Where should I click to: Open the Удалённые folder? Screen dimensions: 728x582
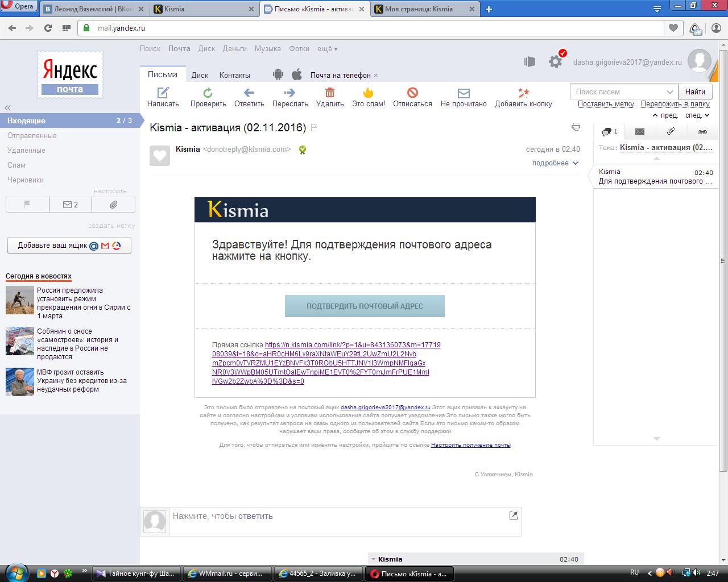coord(26,151)
